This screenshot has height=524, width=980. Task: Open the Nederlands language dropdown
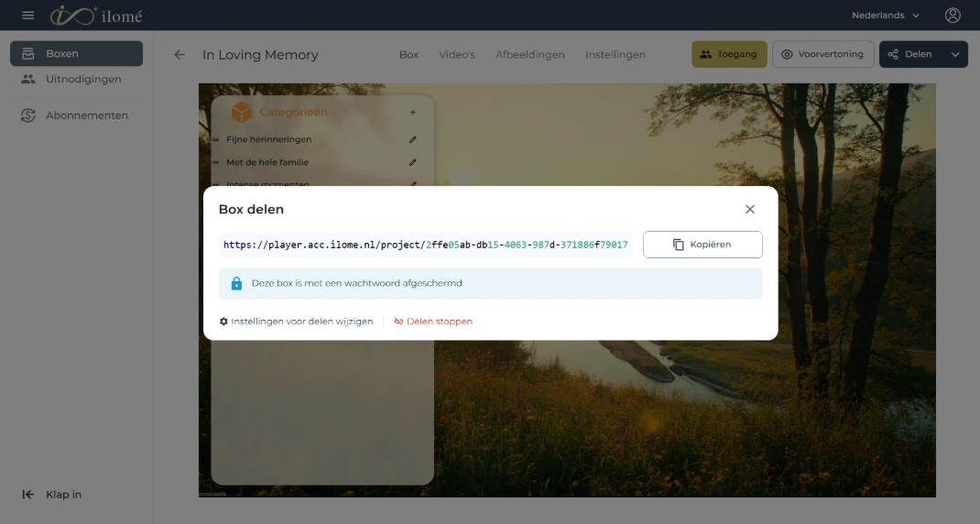click(885, 15)
